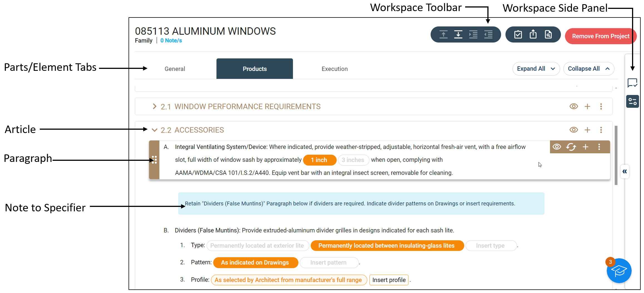Open three-dot menu for Window Performance Requirements
Viewport: 644px width, 293px height.
[x=601, y=107]
